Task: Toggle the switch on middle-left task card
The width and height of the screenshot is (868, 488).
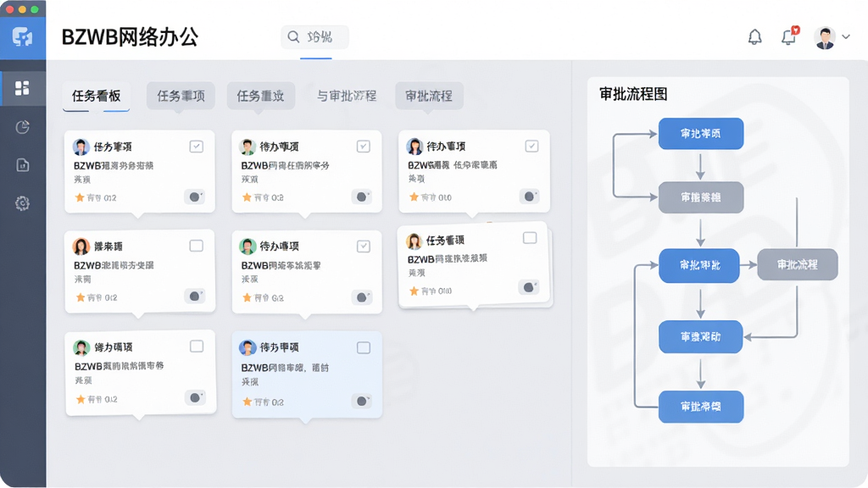Action: pyautogui.click(x=194, y=296)
